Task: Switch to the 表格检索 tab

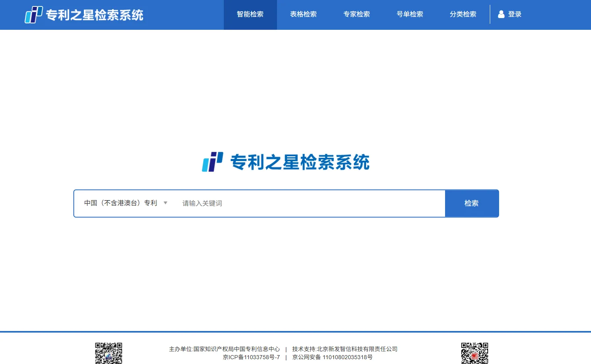Action: 304,14
